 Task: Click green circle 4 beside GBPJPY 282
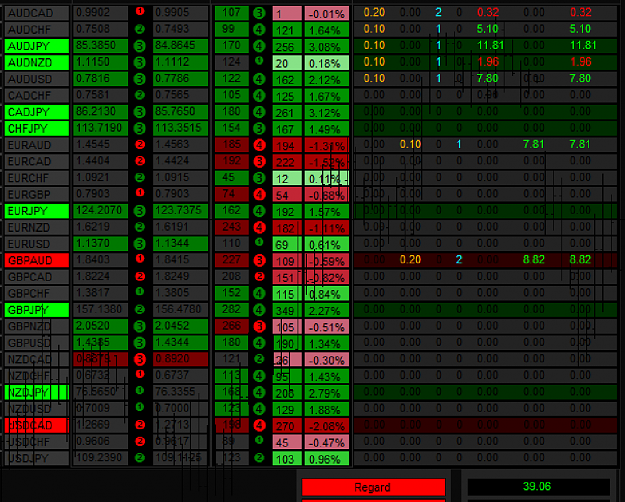(259, 310)
